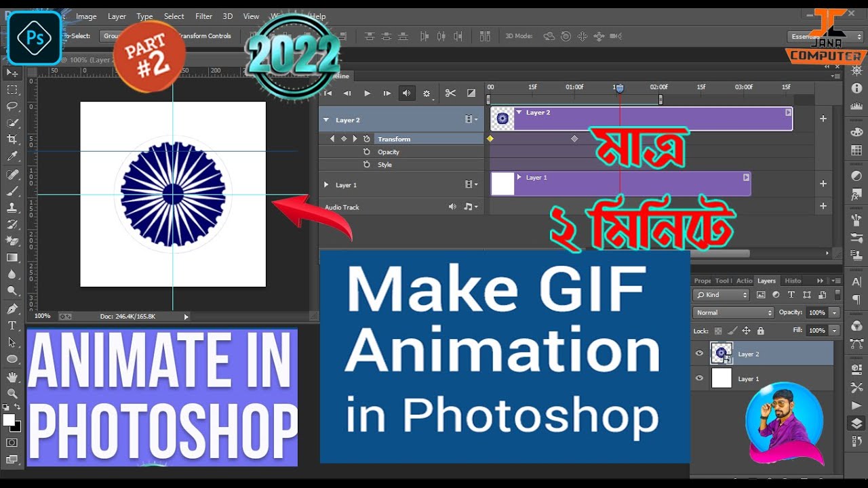Switch to the Histo tab
This screenshot has width=868, height=488.
[793, 281]
